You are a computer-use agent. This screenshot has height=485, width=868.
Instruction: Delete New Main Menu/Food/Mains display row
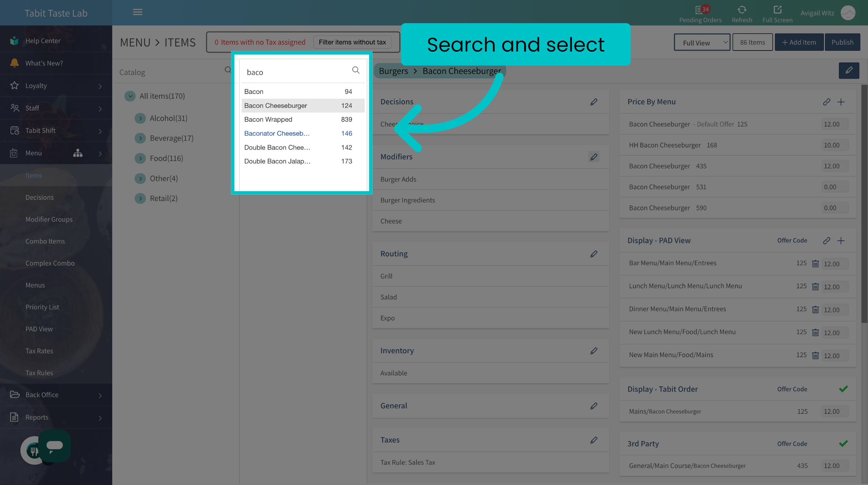[815, 355]
